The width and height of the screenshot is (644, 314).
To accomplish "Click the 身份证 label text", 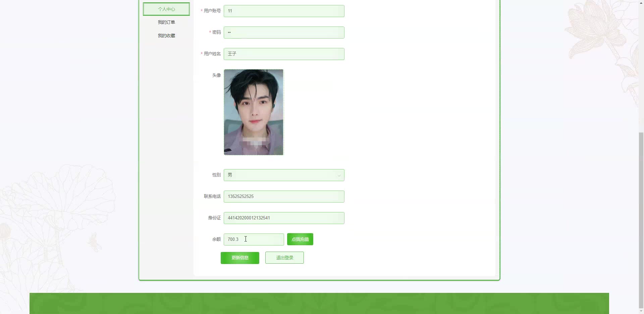I will 214,218.
